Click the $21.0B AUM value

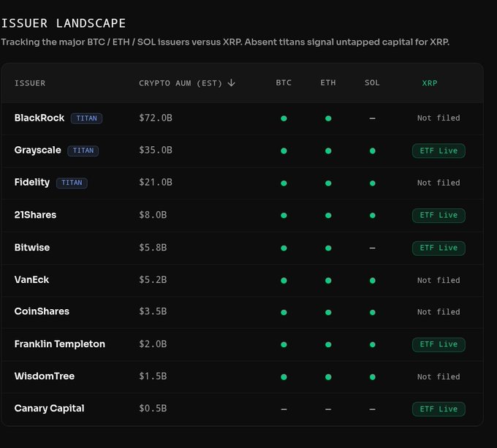156,182
